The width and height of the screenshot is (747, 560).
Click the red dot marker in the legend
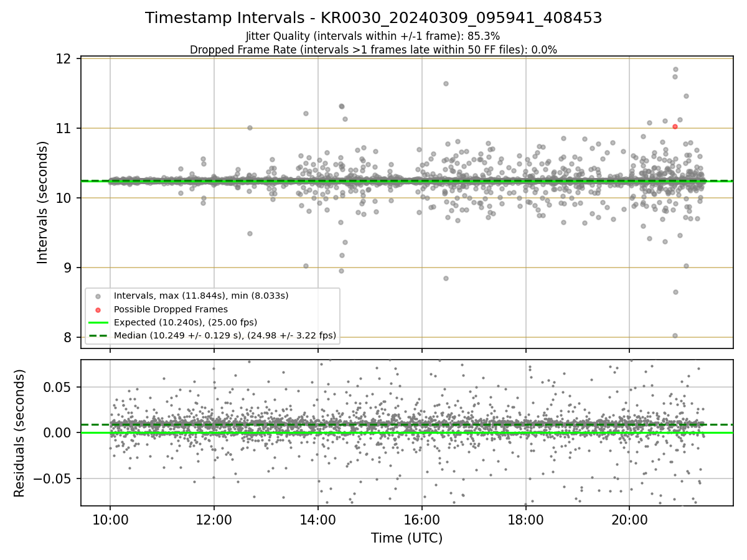[98, 309]
